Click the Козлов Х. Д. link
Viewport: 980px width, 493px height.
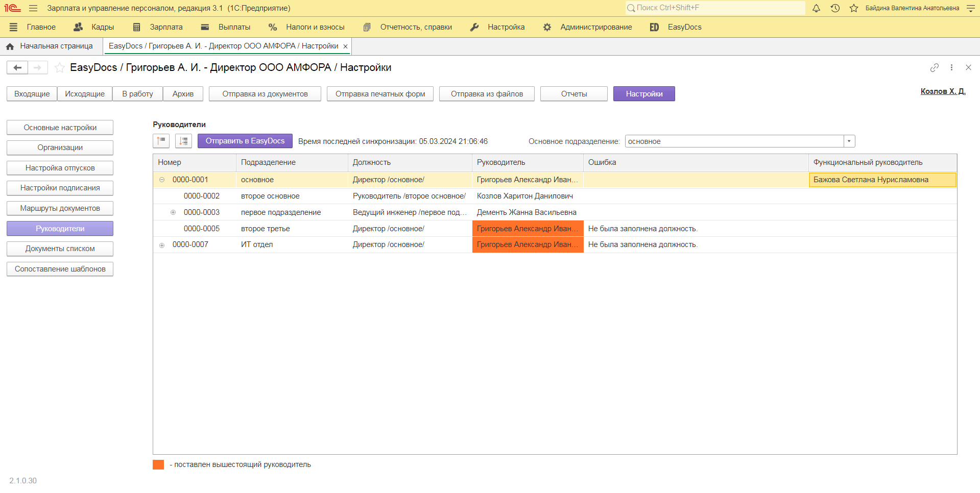943,91
